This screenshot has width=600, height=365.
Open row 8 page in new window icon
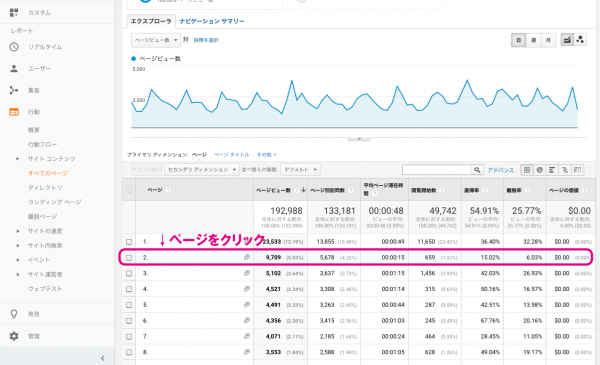(247, 352)
